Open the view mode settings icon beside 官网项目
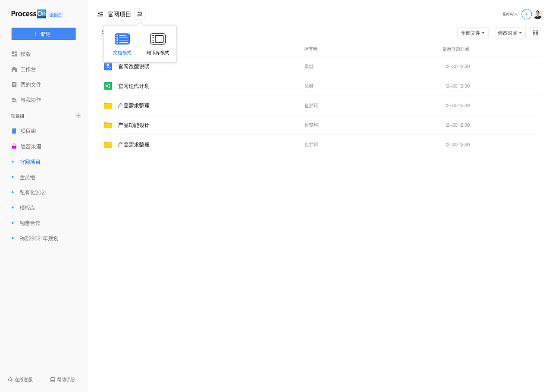 click(140, 14)
